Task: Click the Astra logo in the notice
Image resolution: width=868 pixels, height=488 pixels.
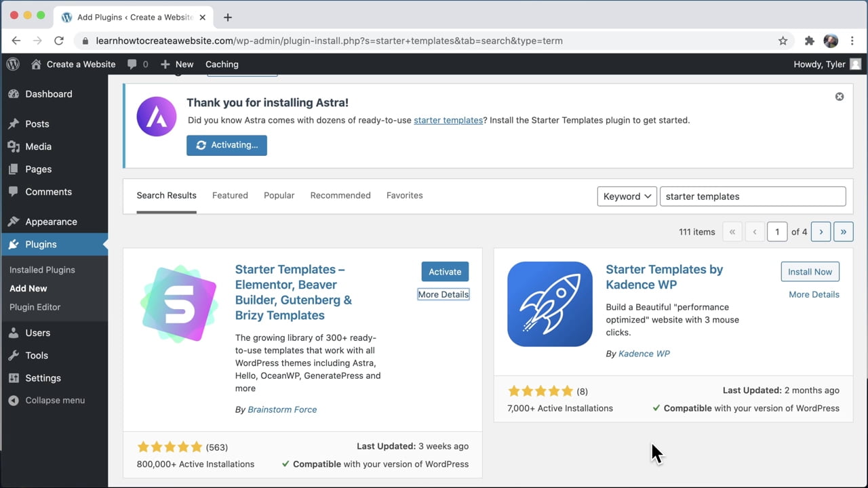Action: [157, 117]
